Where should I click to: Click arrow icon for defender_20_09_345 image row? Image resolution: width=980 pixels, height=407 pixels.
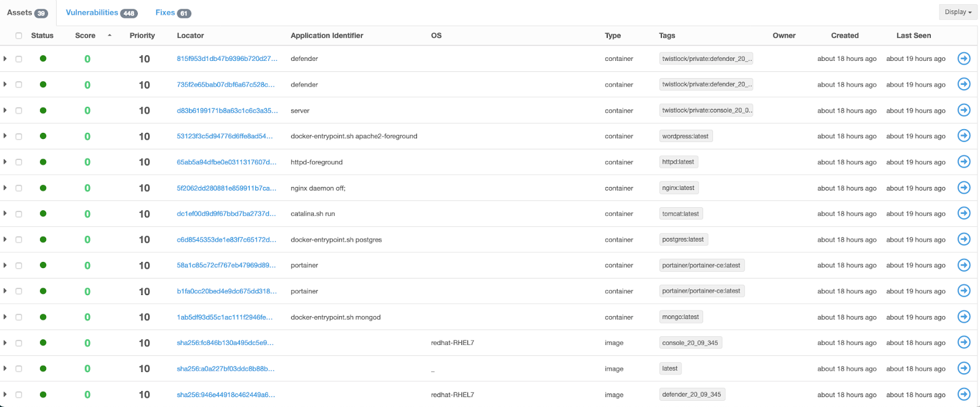(x=963, y=394)
